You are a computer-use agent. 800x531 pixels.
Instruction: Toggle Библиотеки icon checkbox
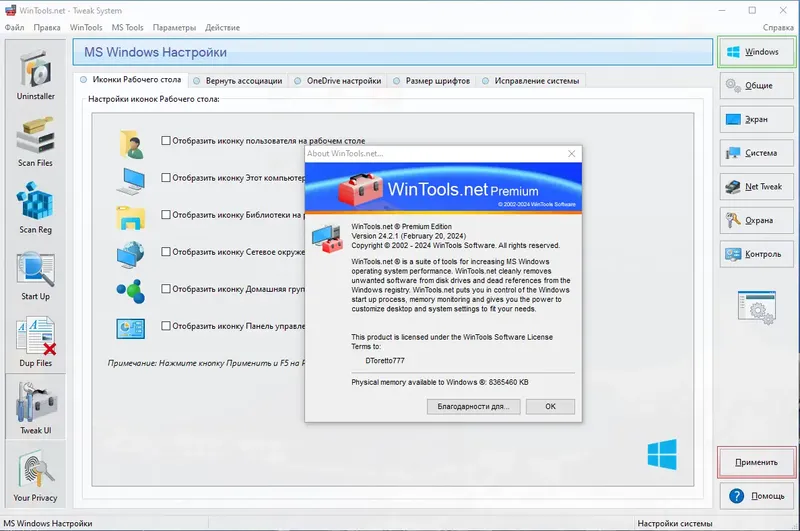point(166,215)
